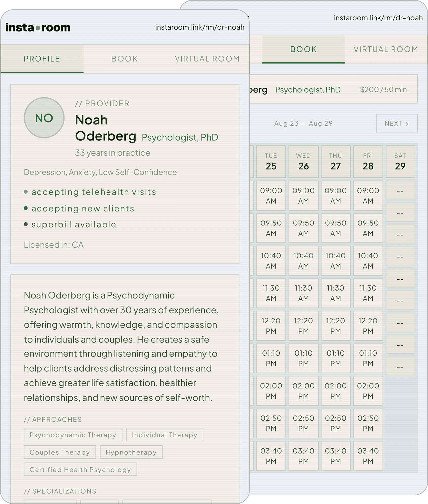Book the 10:40 AM slot on Thursday 27
The image size is (428, 504).
tap(336, 261)
